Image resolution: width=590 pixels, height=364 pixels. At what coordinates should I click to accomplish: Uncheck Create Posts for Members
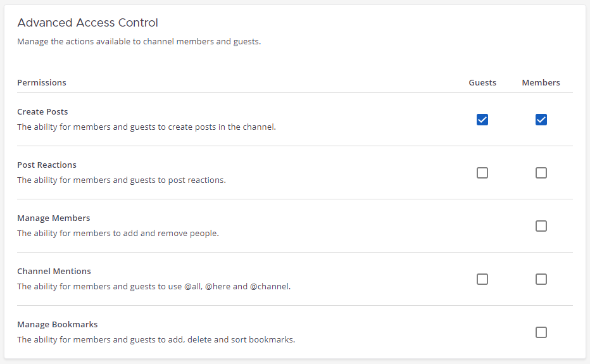[541, 120]
